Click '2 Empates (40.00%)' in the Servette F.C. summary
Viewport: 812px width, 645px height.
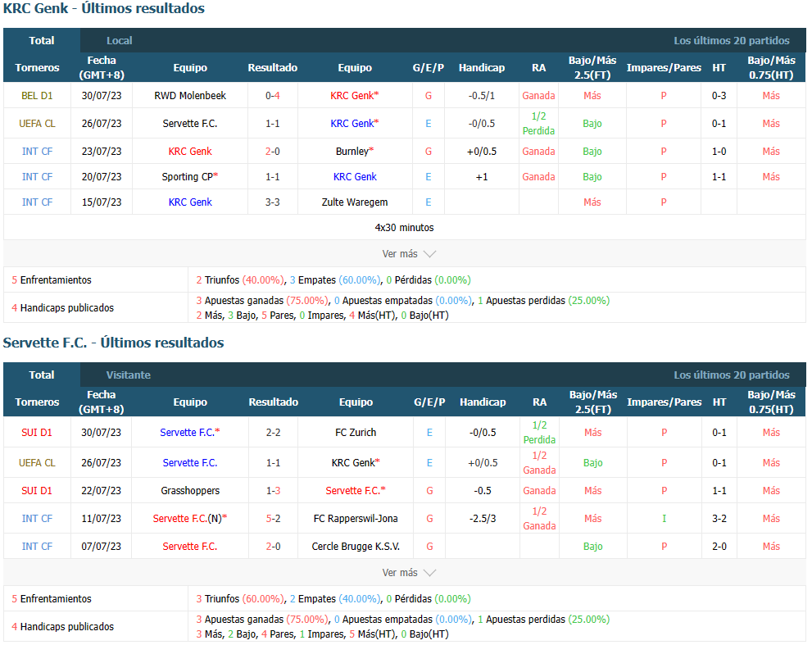click(x=335, y=598)
